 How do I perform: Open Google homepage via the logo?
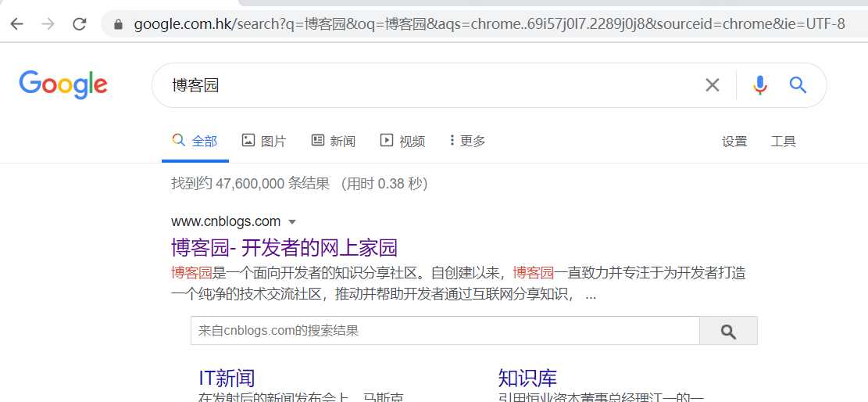pyautogui.click(x=63, y=84)
